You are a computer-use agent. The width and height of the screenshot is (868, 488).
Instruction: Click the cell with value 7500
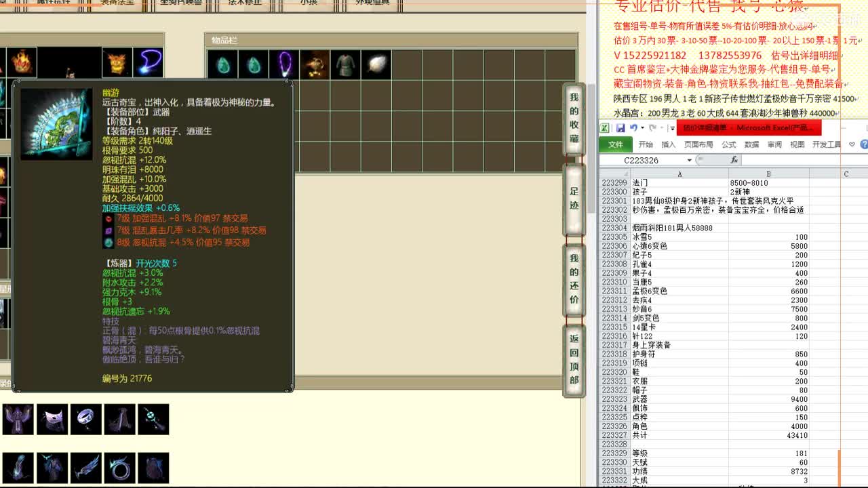coord(768,309)
